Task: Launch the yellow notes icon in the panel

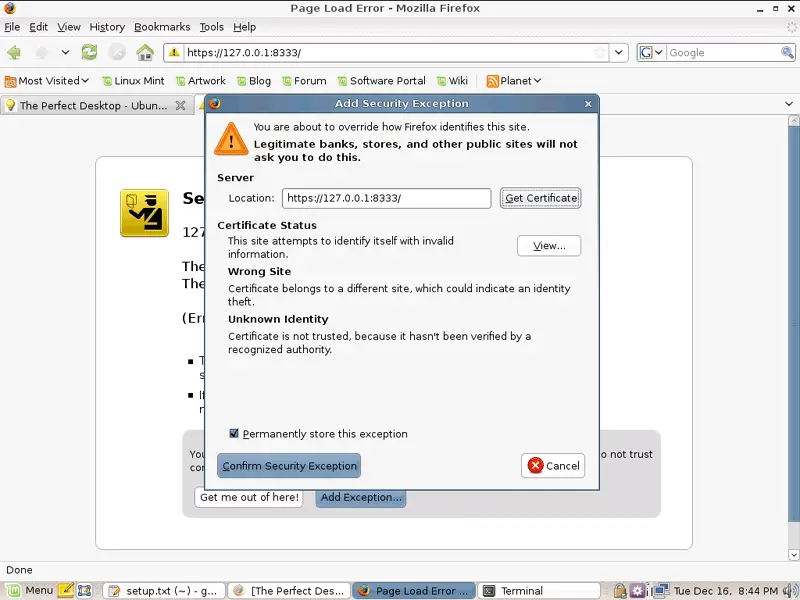Action: tap(66, 590)
